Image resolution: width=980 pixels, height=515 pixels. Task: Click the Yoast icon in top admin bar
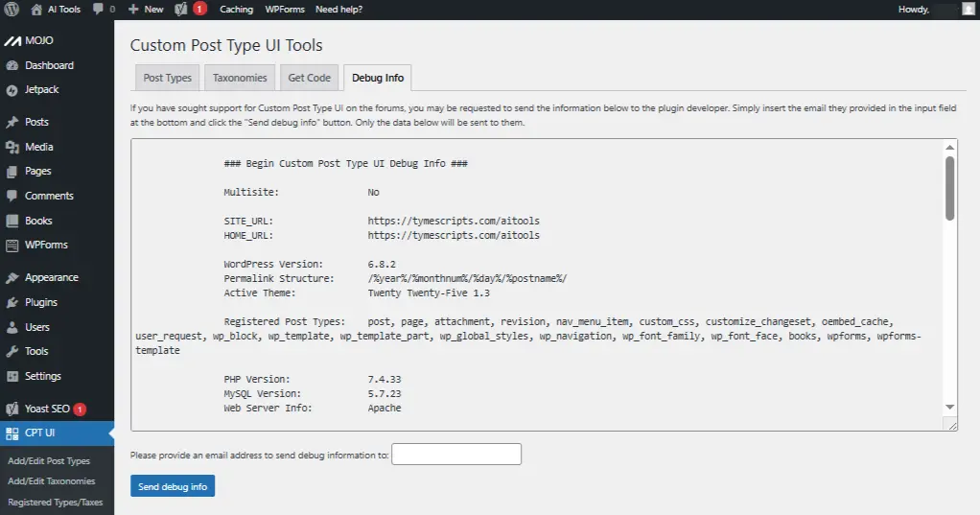(182, 9)
